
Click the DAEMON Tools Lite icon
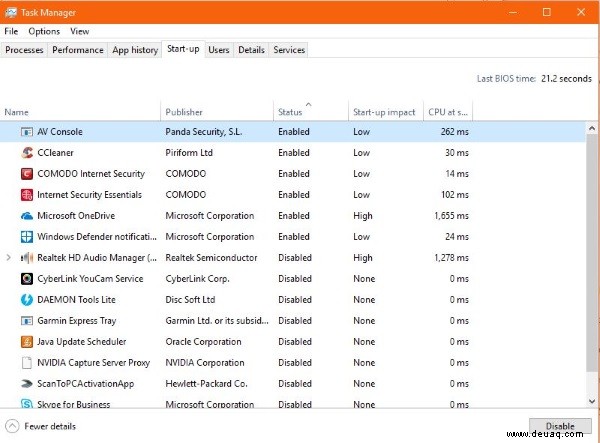click(26, 300)
